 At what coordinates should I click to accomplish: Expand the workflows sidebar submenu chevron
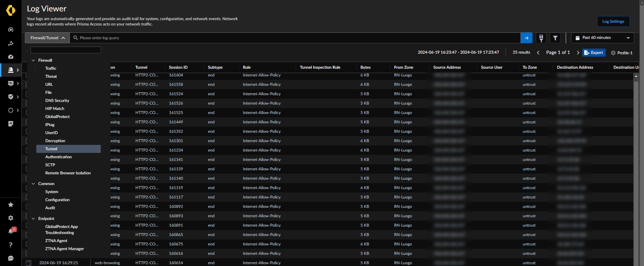pyautogui.click(x=18, y=110)
